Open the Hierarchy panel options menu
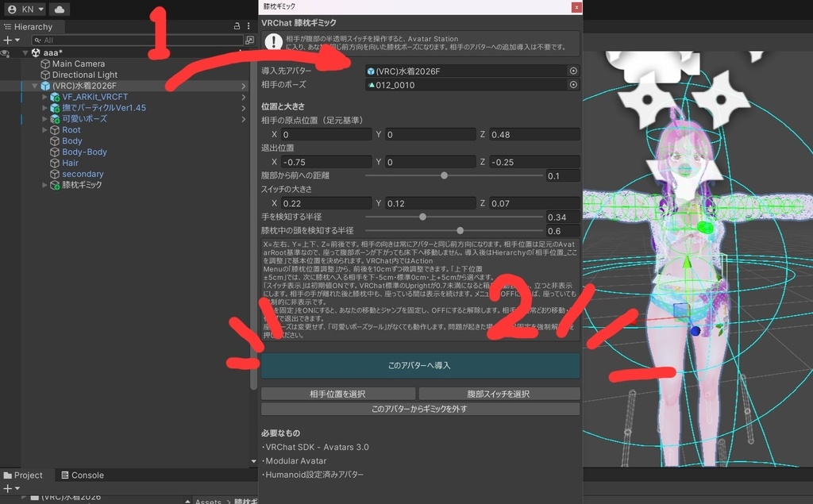The width and height of the screenshot is (813, 504). pyautogui.click(x=249, y=26)
